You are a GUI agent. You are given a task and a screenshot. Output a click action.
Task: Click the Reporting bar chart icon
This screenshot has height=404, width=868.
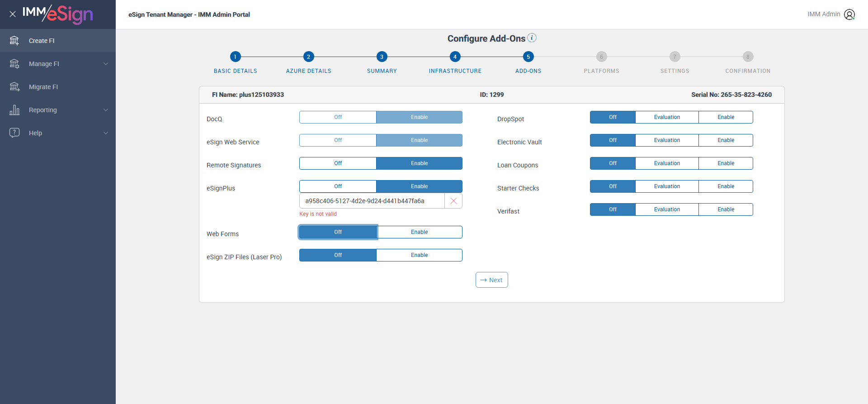[x=14, y=110]
